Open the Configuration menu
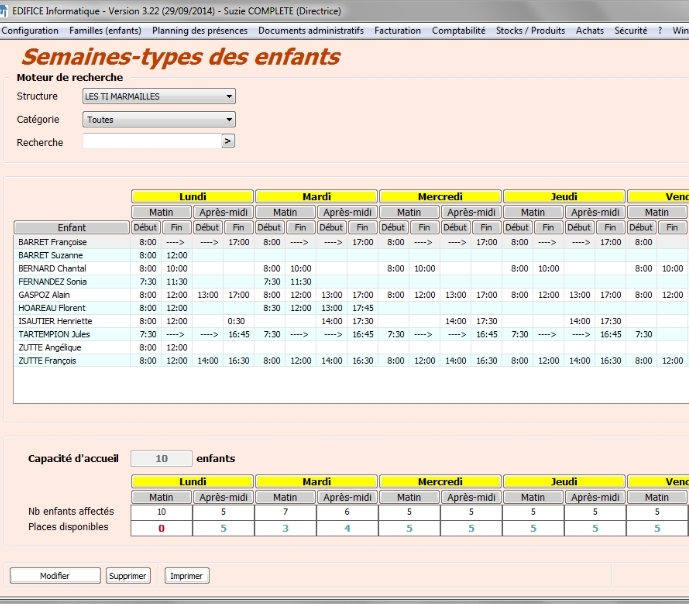 30,31
